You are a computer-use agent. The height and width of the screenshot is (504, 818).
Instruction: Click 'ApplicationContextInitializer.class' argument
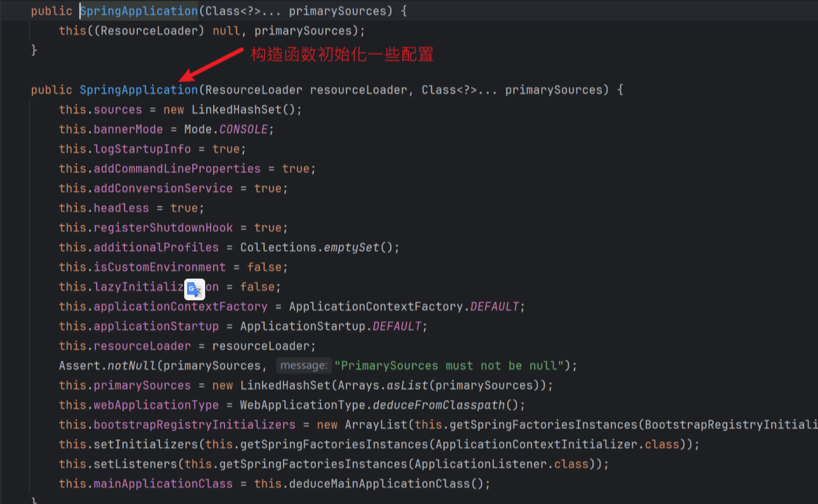point(557,444)
